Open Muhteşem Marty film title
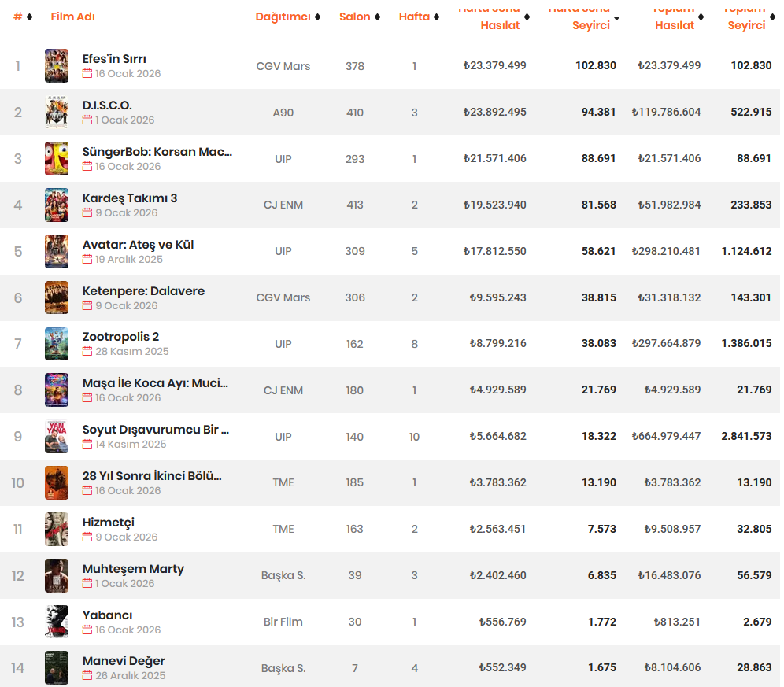 click(133, 569)
